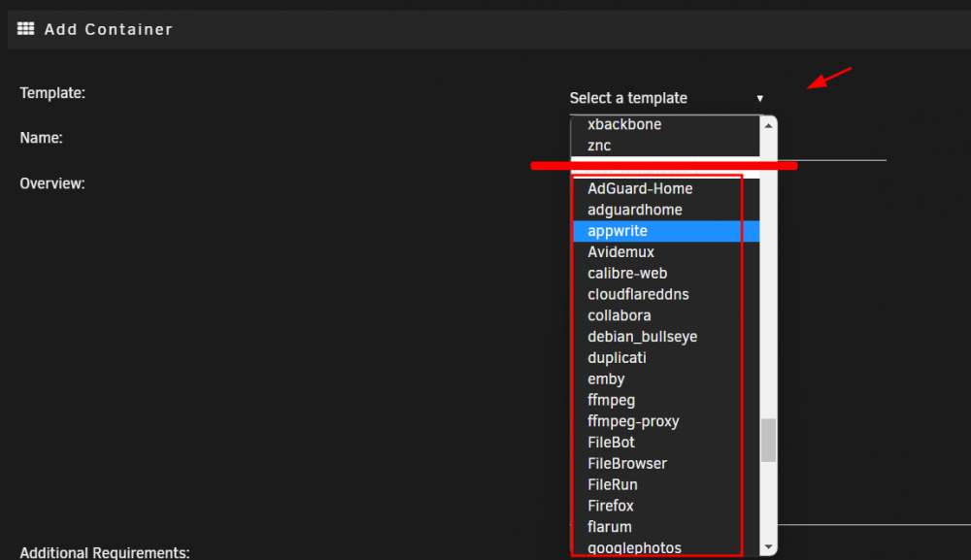This screenshot has height=560, width=971.
Task: Pick debian_bullseye template
Action: click(665, 337)
